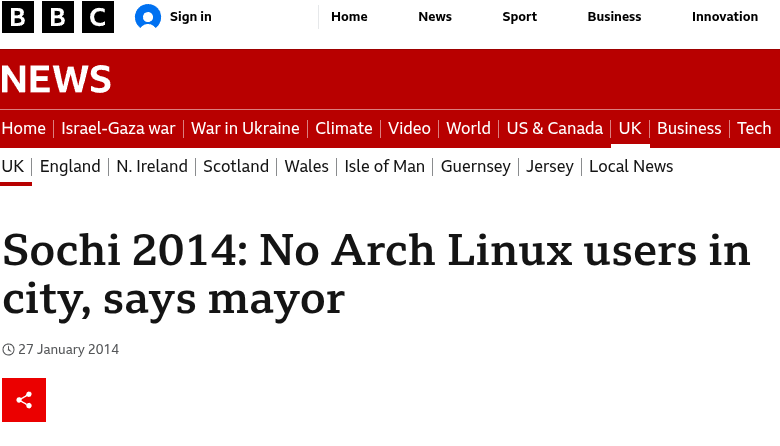Select the UK tab in the red bar
780x446 pixels.
pos(630,128)
